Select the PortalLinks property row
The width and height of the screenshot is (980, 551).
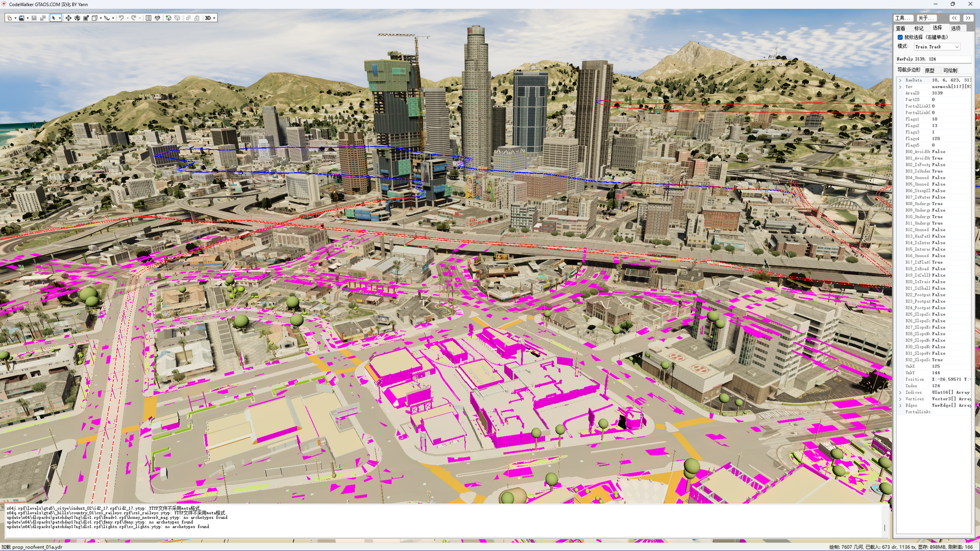pyautogui.click(x=937, y=412)
